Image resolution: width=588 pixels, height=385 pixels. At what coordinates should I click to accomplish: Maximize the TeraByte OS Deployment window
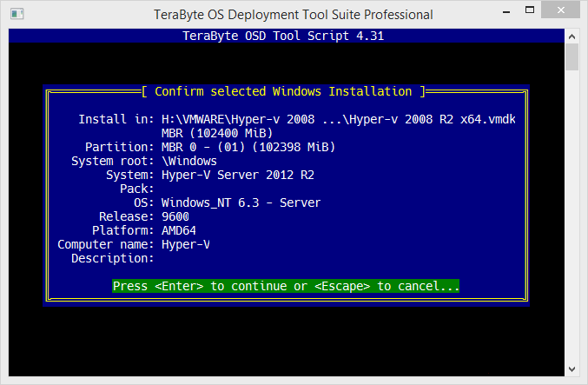[530, 10]
